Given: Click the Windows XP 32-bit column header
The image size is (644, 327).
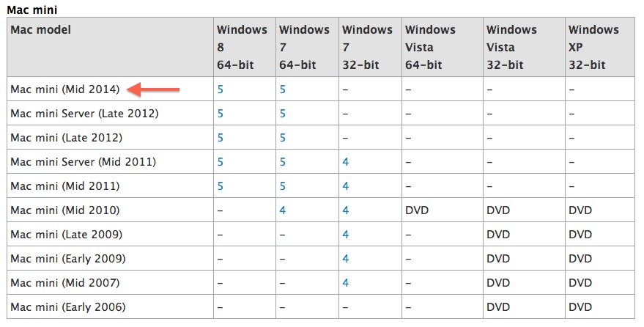Looking at the screenshot, I should click(593, 47).
